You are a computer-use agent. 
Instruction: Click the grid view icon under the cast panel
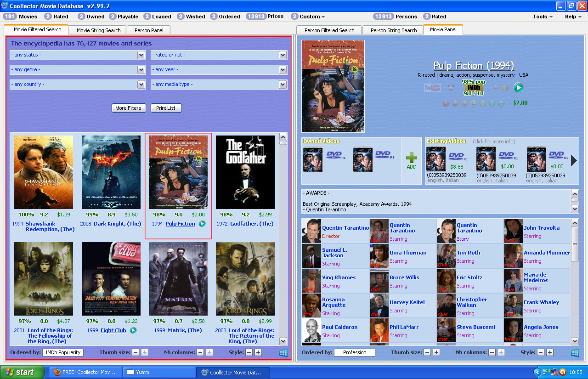[575, 353]
